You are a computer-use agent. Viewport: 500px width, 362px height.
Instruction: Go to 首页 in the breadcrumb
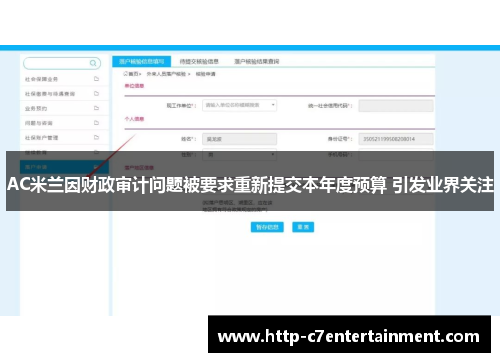[x=132, y=74]
